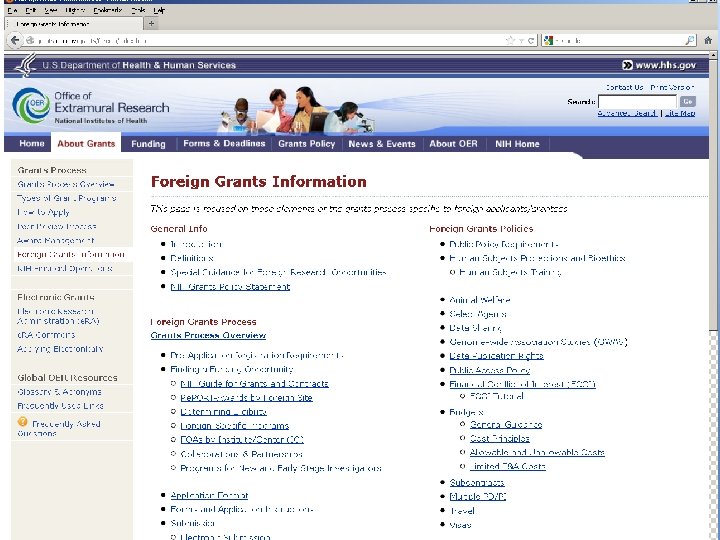Select the Foreign Grants Information browser tab
The width and height of the screenshot is (720, 540).
click(x=73, y=24)
